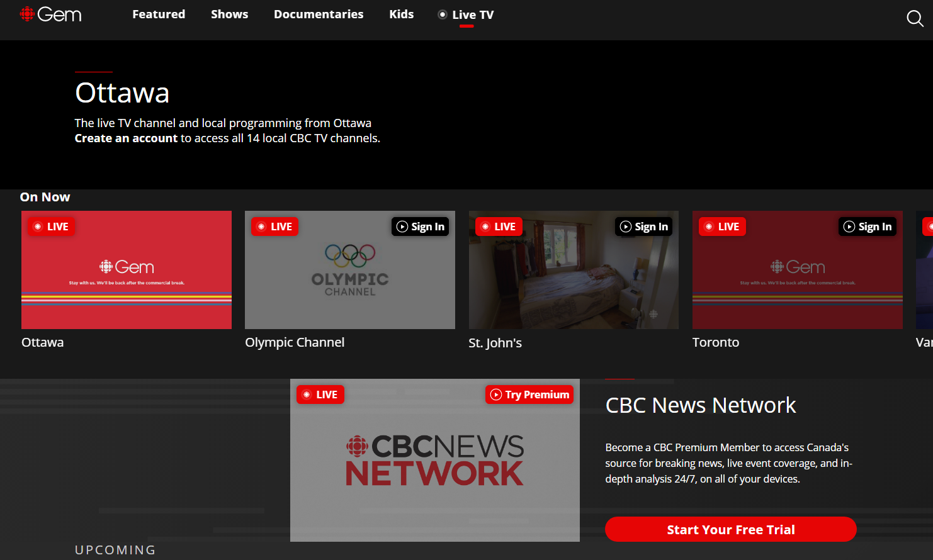Click LIVE badge on Ottawa card

51,227
